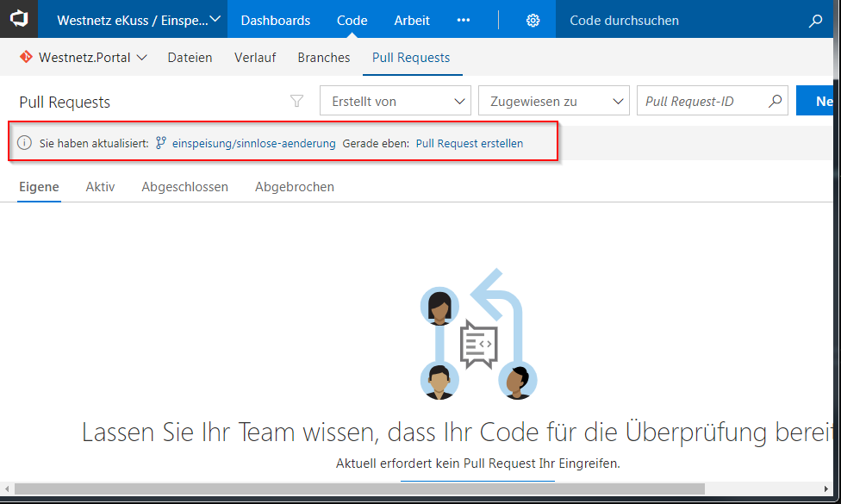Open the Westnetz.Portal repository selector
The image size is (841, 504).
click(x=92, y=58)
